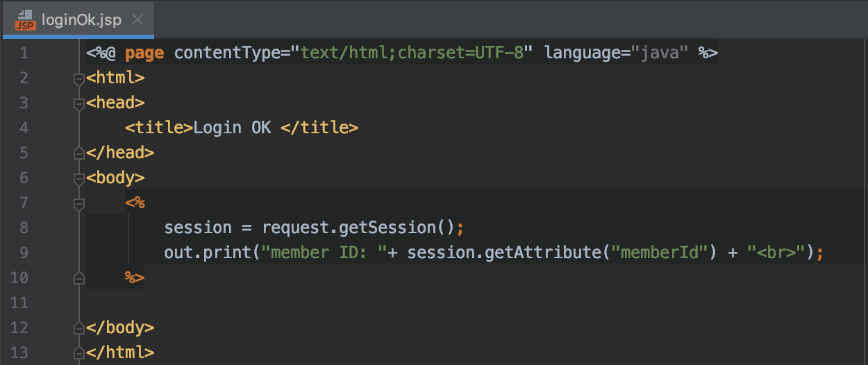The height and width of the screenshot is (365, 868).
Task: Click fold marker beside closing html tag
Action: click(x=78, y=353)
